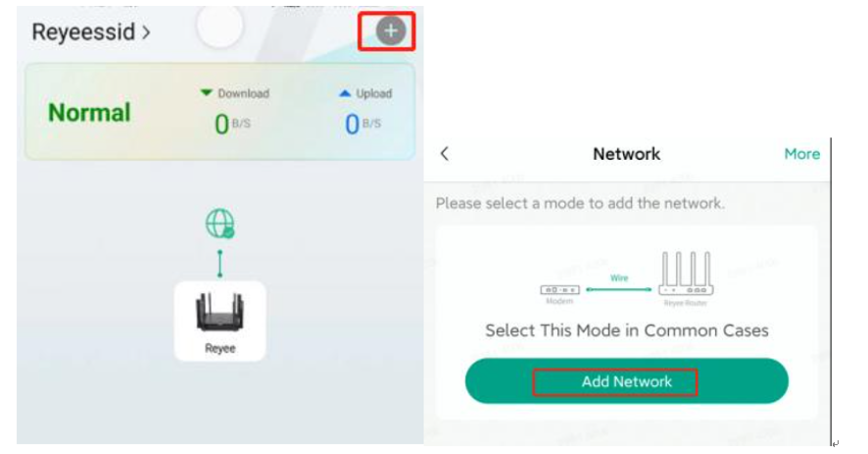The image size is (868, 454).
Task: Click the Normal network status text
Action: click(x=89, y=114)
